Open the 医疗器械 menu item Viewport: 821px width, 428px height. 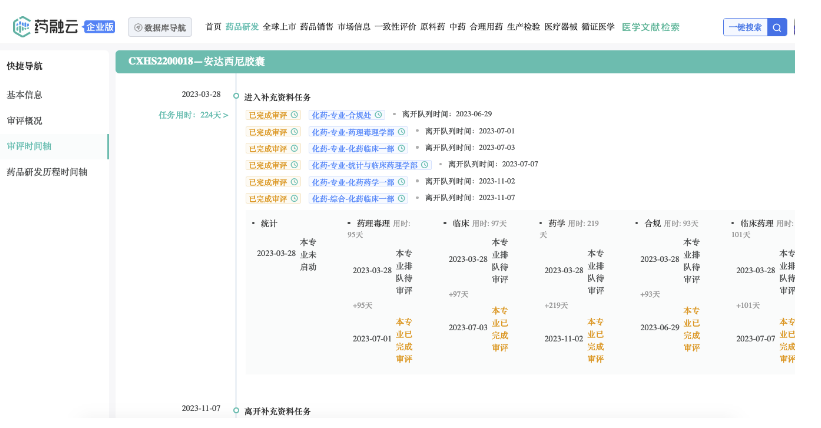561,27
